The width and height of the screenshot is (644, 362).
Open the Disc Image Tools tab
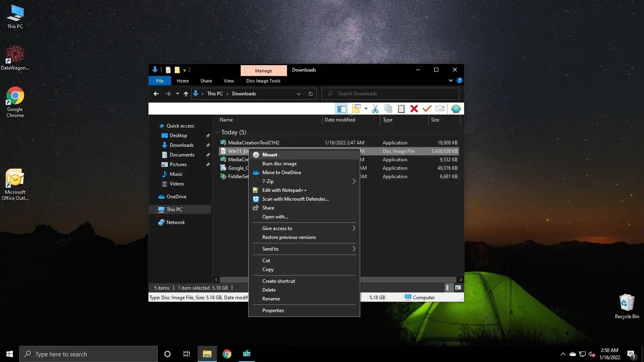point(263,81)
